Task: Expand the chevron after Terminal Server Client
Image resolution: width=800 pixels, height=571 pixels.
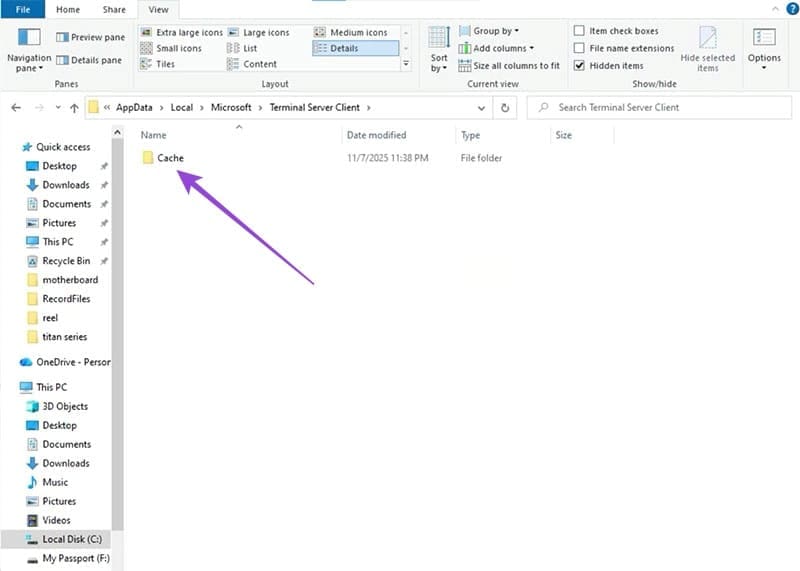Action: 369,108
